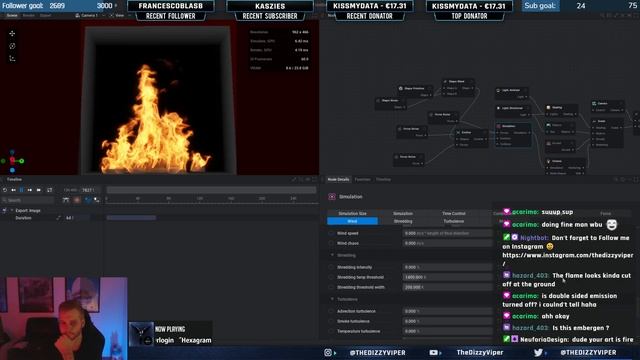Click the now playing album art thumbnail
This screenshot has width=640, height=360.
click(x=142, y=333)
